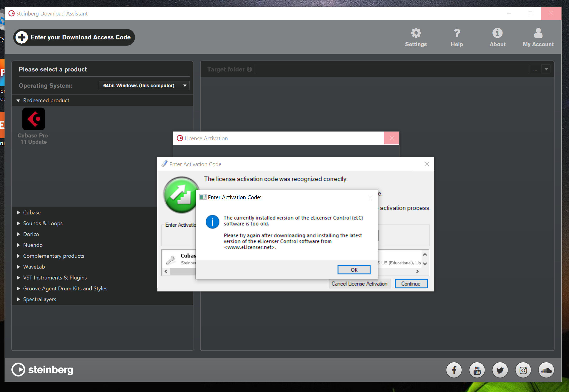This screenshot has width=569, height=392.
Task: Open Steinberg SoundCloud icon
Action: 546,370
